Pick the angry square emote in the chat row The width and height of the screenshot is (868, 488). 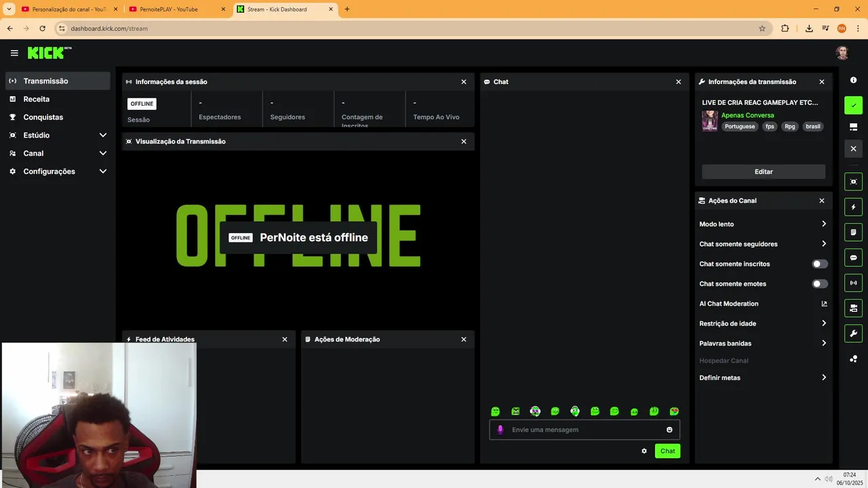coord(515,411)
